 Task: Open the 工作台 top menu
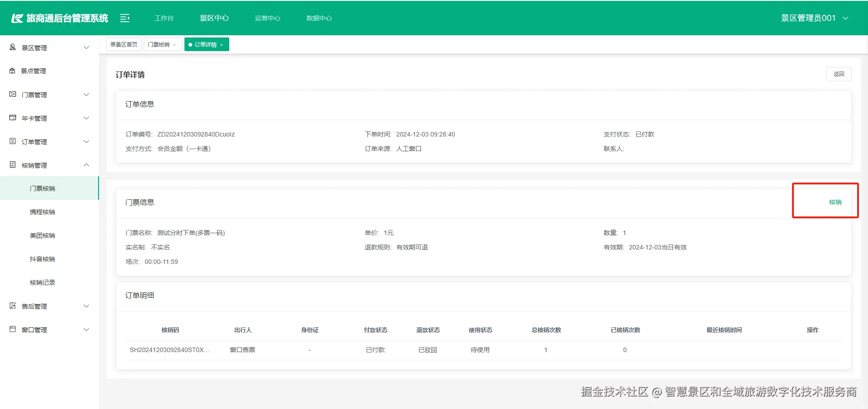(x=164, y=18)
